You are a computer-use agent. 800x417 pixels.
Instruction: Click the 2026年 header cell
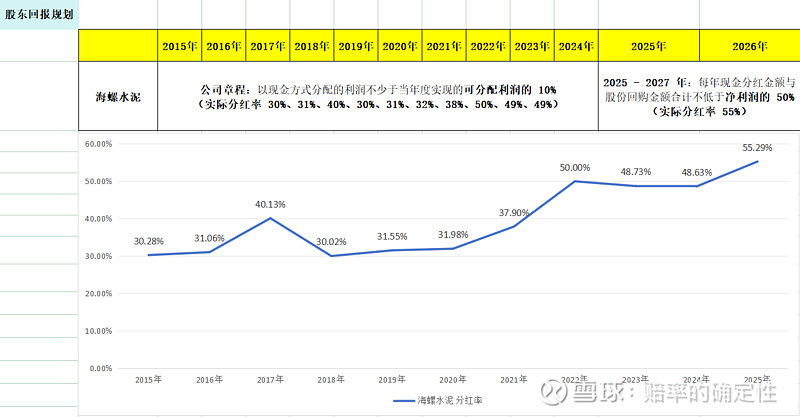pyautogui.click(x=750, y=46)
